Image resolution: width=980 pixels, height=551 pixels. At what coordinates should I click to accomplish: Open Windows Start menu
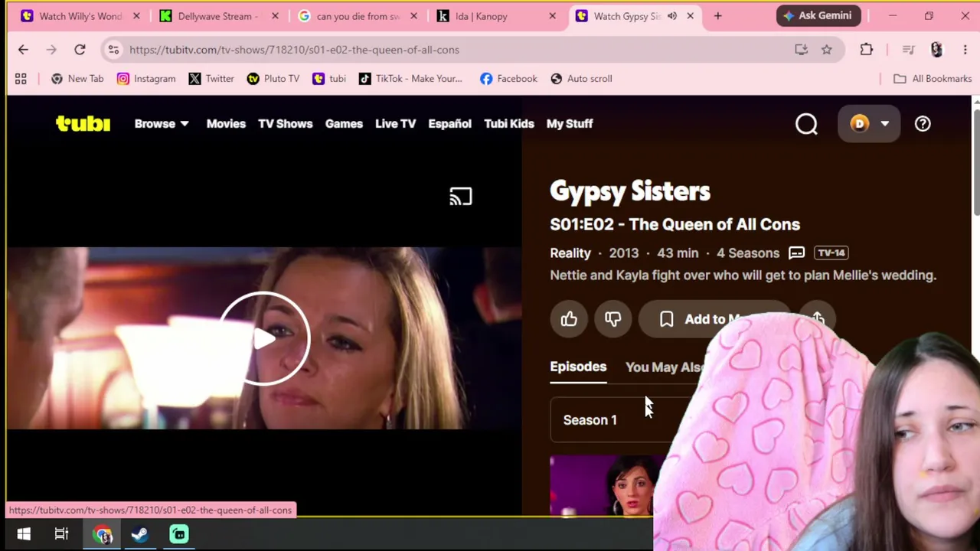point(24,534)
